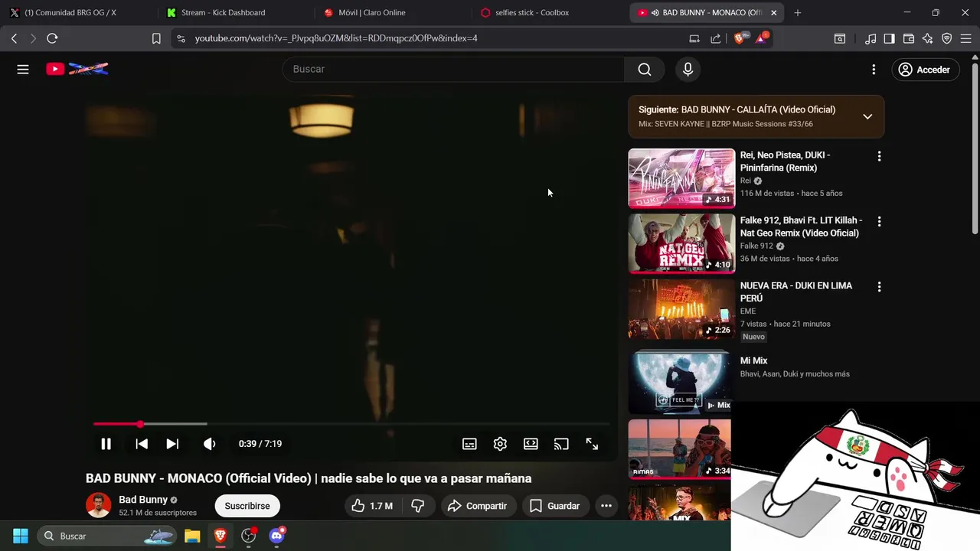Open the Brave VPN shield icon

coord(946,38)
